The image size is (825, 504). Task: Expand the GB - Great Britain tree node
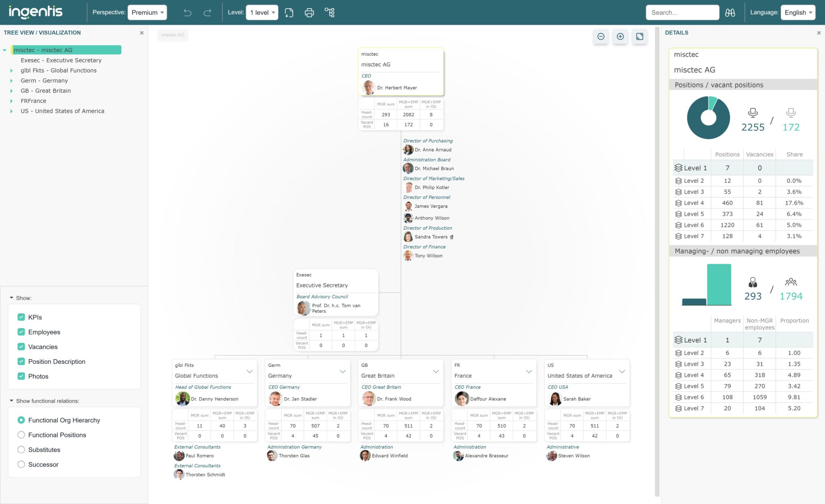pyautogui.click(x=11, y=91)
